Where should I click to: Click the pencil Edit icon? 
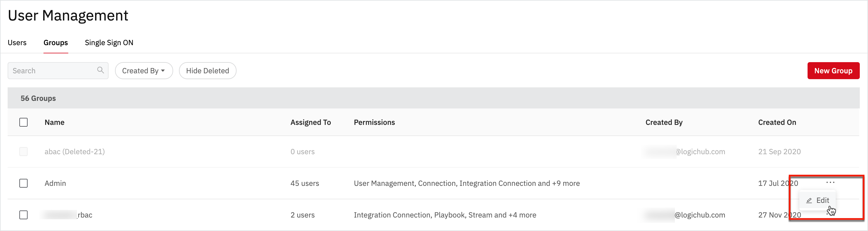click(809, 201)
